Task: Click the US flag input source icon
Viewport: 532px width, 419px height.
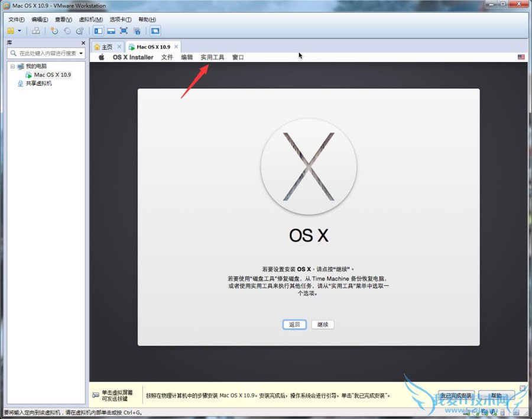Action: [521, 57]
